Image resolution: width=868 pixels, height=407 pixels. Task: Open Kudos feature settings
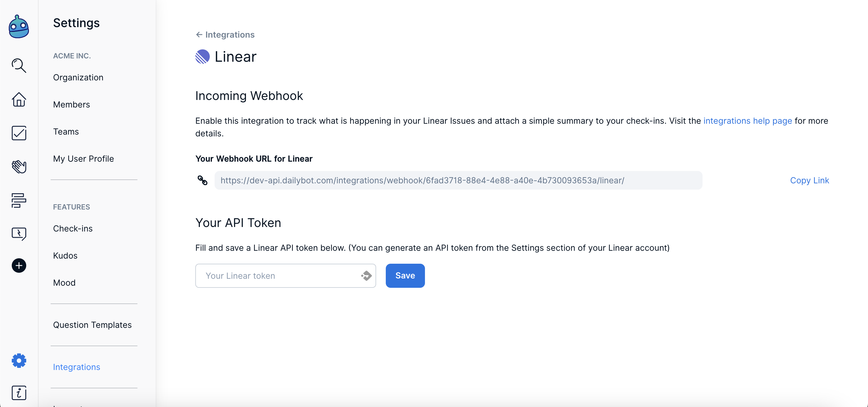[65, 256]
